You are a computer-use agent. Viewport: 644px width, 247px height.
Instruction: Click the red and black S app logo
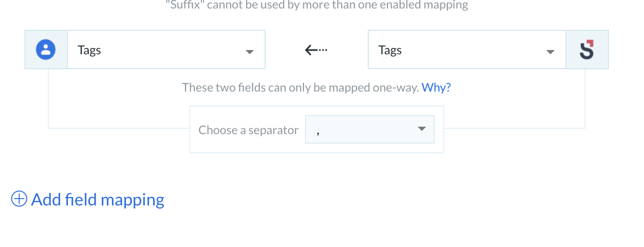pos(587,50)
